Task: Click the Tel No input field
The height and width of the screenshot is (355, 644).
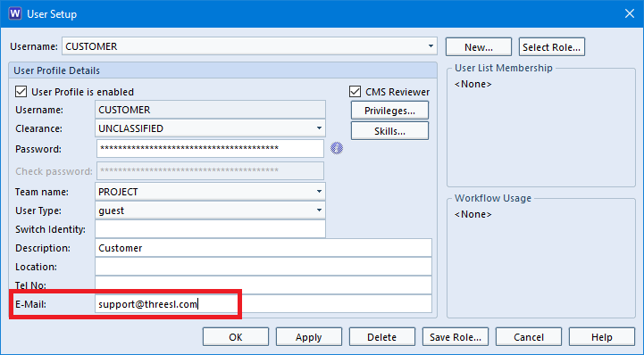Action: pyautogui.click(x=263, y=285)
